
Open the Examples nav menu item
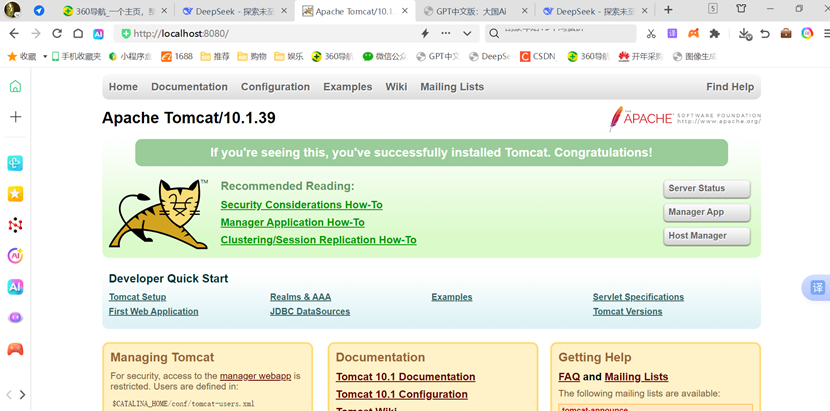pyautogui.click(x=348, y=87)
